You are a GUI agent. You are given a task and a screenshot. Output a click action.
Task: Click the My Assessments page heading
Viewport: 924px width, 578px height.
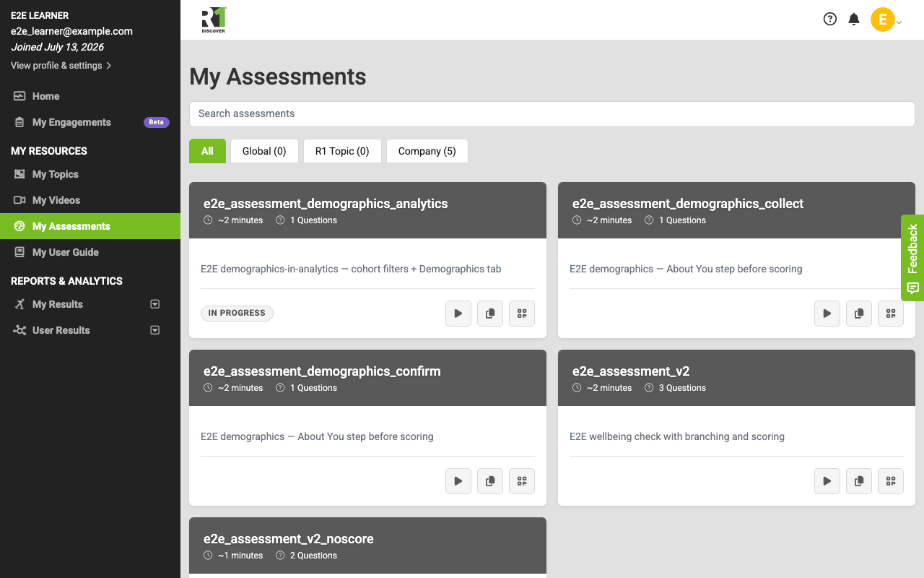[278, 77]
